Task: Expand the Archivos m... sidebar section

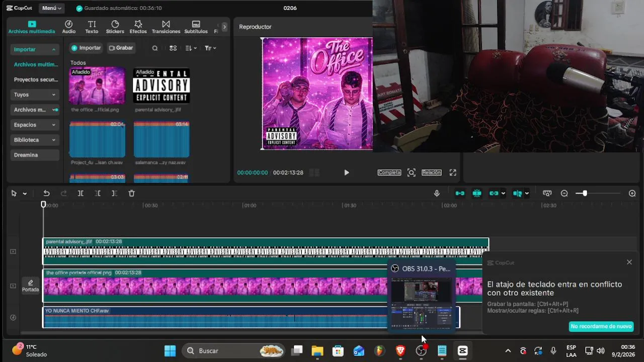Action: coord(34,110)
